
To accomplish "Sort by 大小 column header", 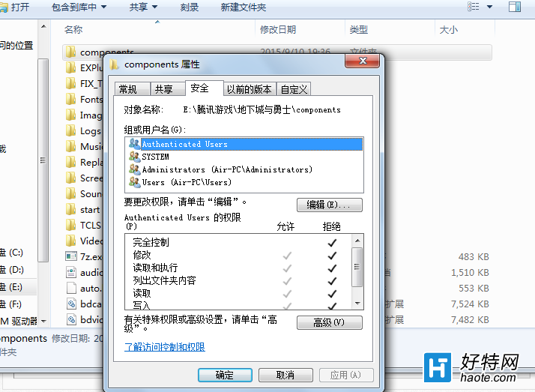I will pyautogui.click(x=448, y=30).
